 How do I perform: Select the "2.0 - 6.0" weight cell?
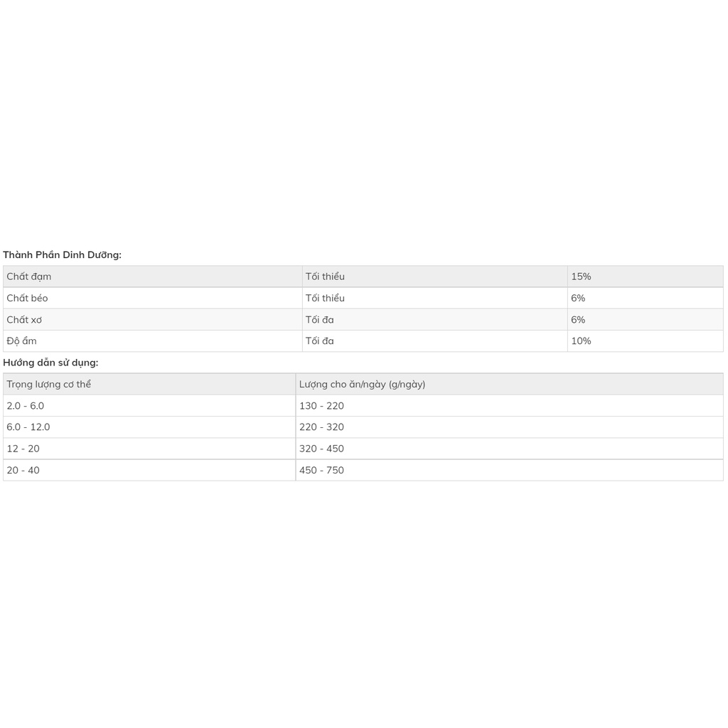tap(26, 406)
